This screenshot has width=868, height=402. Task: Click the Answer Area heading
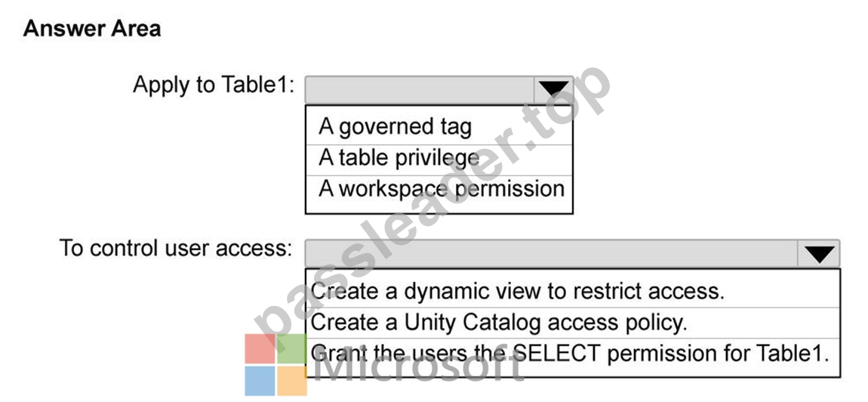[x=92, y=28]
